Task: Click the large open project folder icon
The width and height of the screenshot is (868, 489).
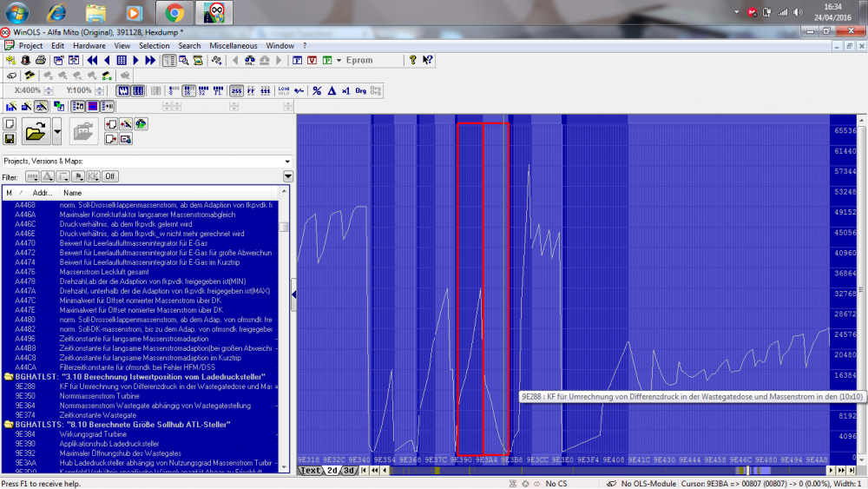Action: coord(36,132)
